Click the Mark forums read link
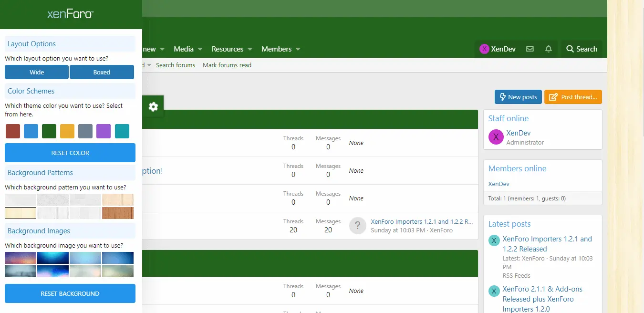 (x=227, y=65)
